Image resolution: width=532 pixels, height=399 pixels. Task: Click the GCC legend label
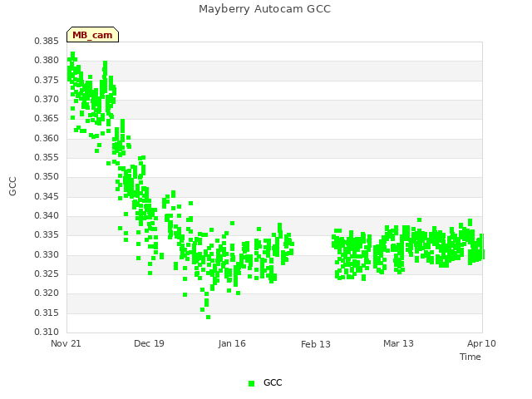pyautogui.click(x=273, y=382)
